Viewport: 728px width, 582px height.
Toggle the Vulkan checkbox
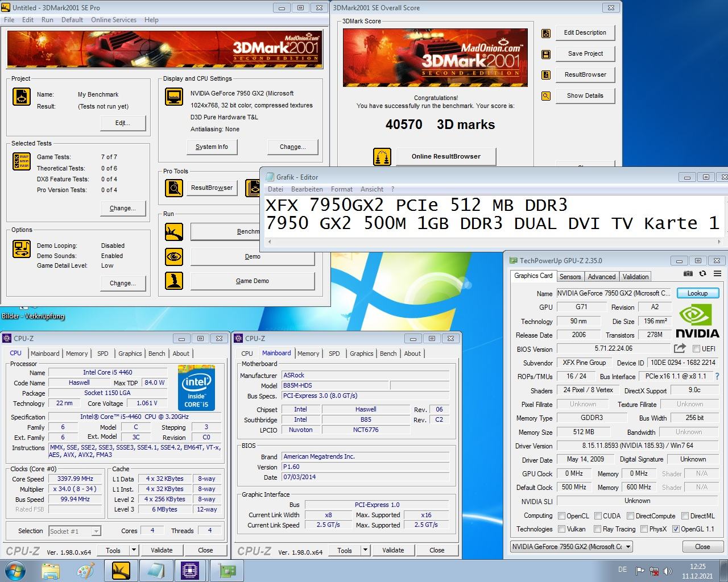coord(562,529)
